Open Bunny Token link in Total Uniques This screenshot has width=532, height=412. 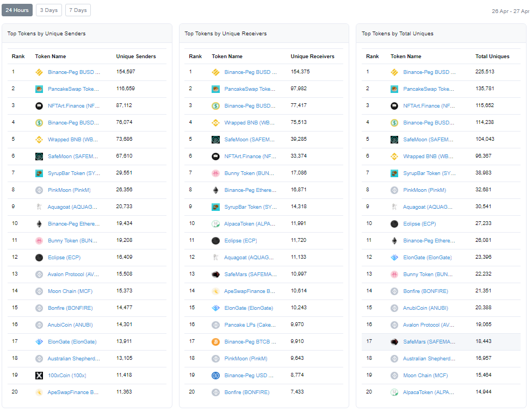coord(428,274)
